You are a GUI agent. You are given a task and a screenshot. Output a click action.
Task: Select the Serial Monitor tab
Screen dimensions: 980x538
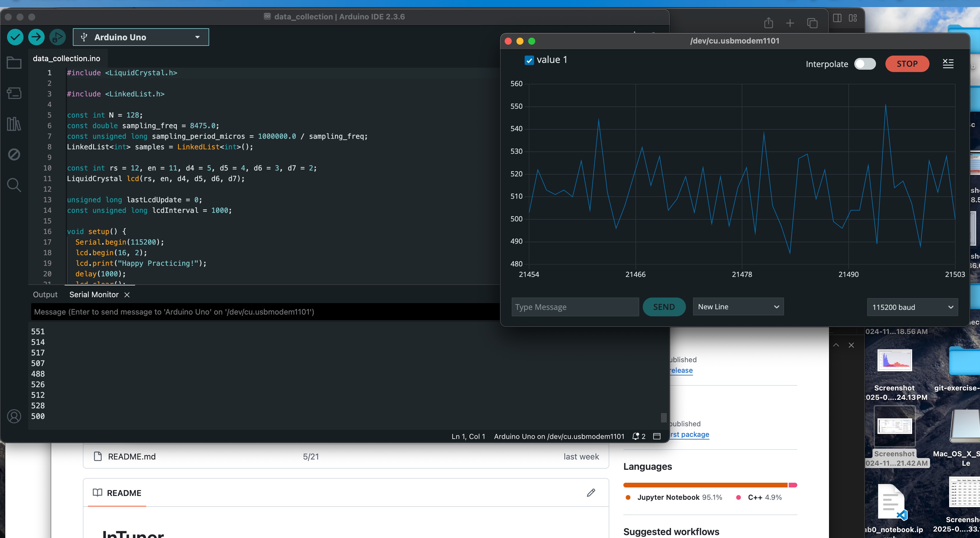point(94,294)
